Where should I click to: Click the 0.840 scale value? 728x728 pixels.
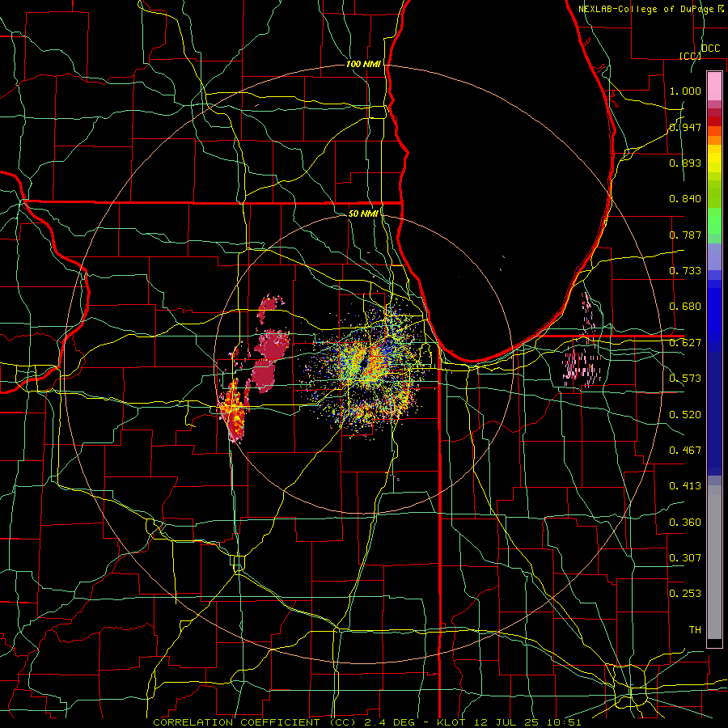685,199
